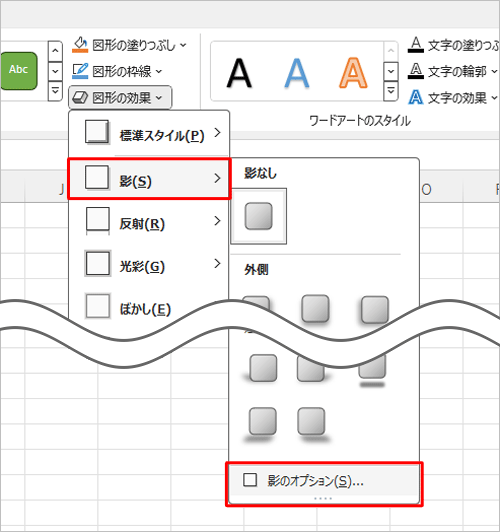Click the 文字の塗りつぶし text fill icon
Screen dimensions: 500x532
[x=416, y=45]
